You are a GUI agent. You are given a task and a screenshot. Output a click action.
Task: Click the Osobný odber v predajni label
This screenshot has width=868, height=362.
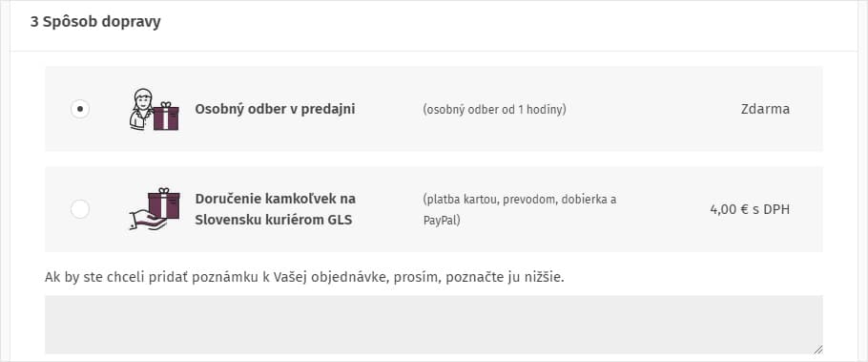275,109
